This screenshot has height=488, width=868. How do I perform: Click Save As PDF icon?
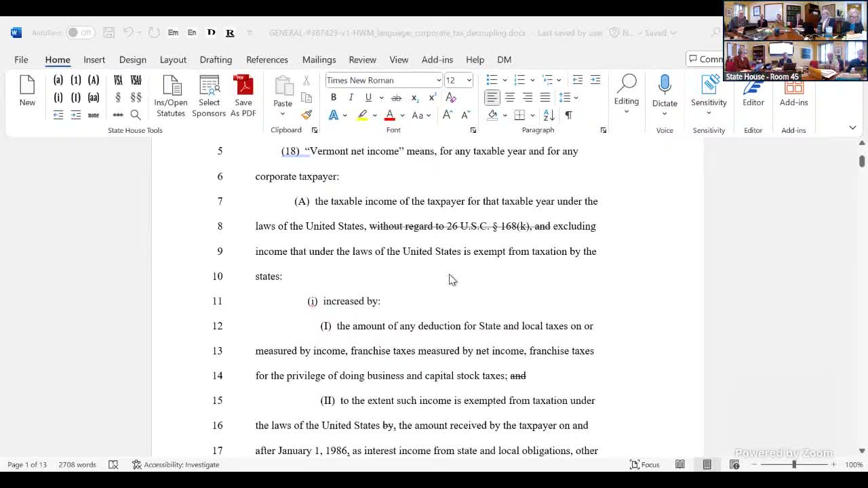click(x=243, y=96)
